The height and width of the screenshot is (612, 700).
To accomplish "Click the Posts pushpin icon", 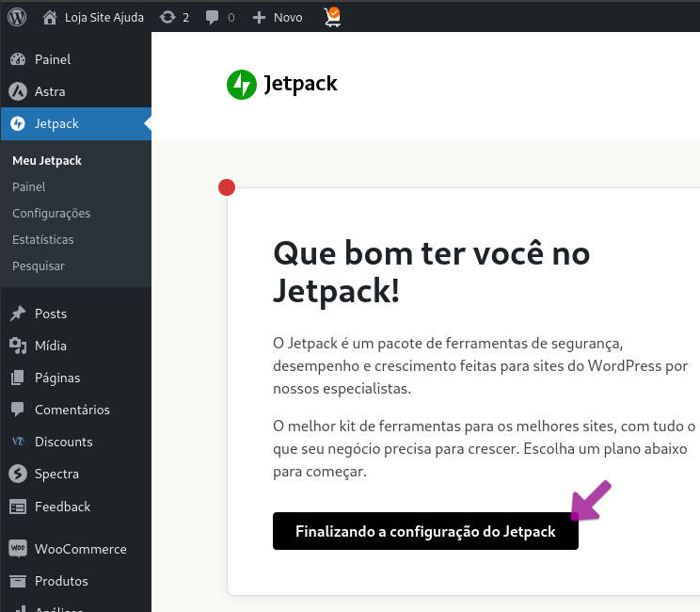I will pos(18,314).
